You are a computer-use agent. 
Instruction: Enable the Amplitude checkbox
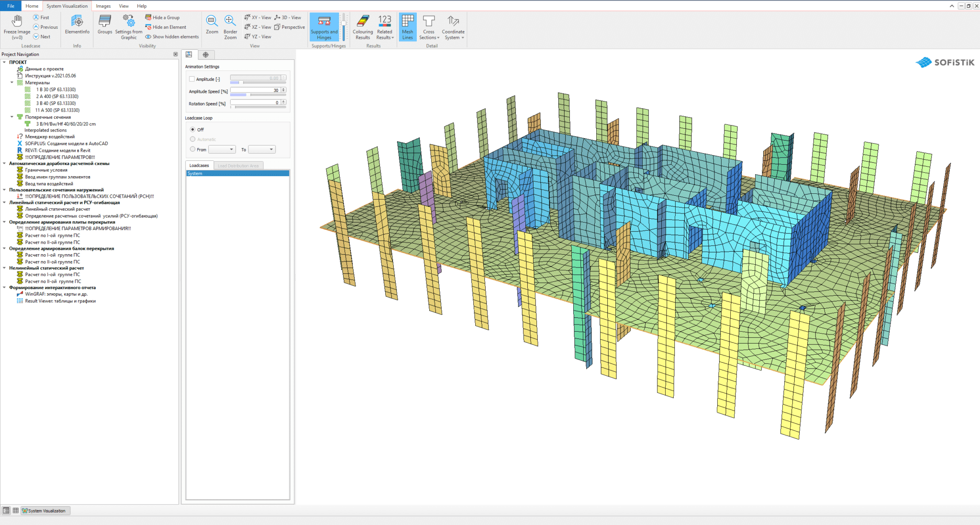point(192,79)
